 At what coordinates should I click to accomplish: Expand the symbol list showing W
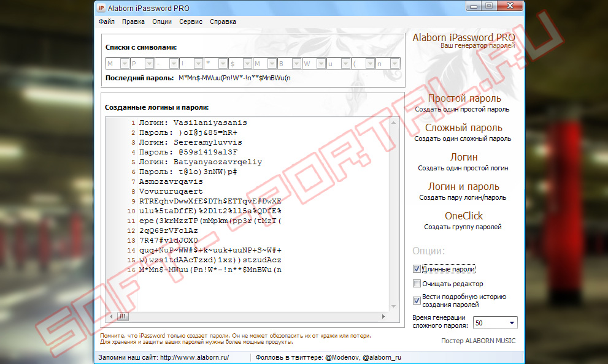[321, 64]
